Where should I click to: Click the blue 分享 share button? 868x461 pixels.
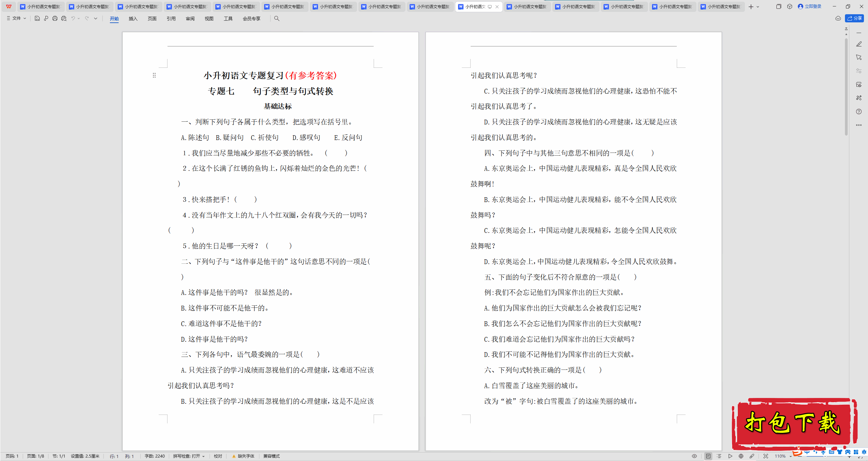(x=854, y=18)
